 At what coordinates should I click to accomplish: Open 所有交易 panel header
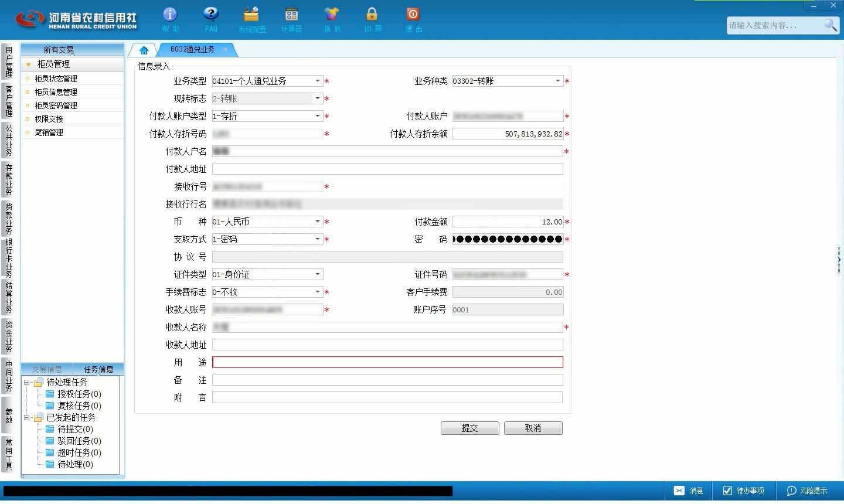tap(59, 50)
